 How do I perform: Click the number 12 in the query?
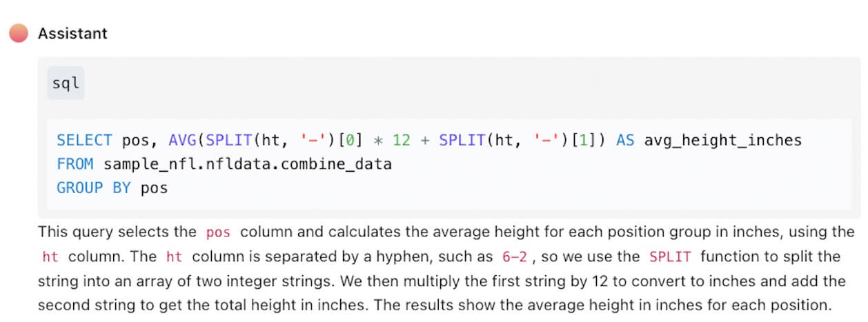click(402, 141)
